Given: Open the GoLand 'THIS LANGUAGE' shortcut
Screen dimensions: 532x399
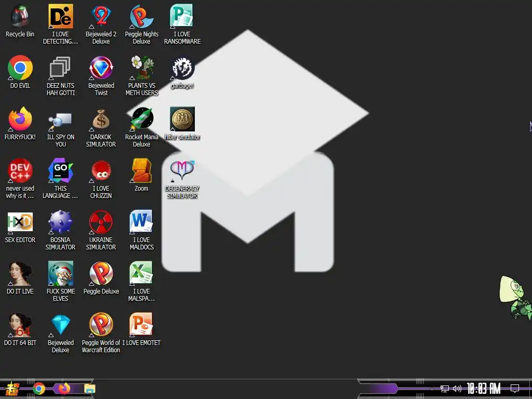Looking at the screenshot, I should coord(60,170).
